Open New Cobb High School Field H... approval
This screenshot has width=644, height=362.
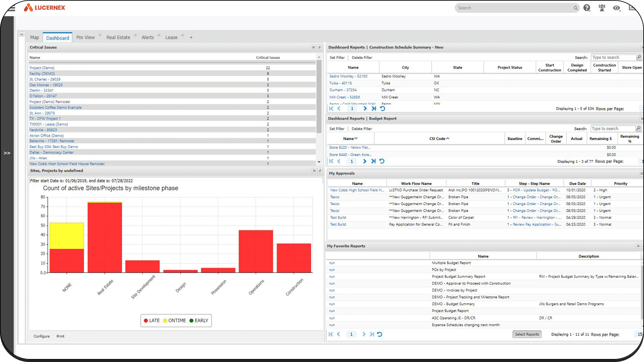tap(357, 190)
